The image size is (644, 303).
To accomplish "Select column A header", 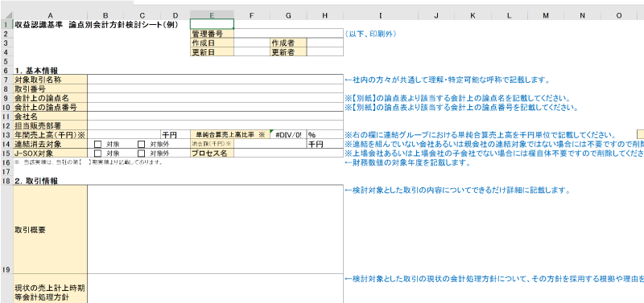I will (50, 15).
